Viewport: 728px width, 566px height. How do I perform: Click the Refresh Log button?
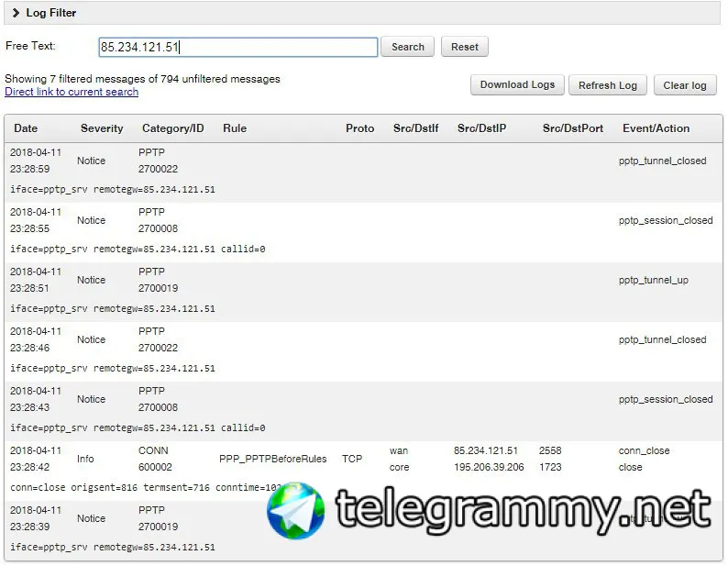pyautogui.click(x=607, y=85)
